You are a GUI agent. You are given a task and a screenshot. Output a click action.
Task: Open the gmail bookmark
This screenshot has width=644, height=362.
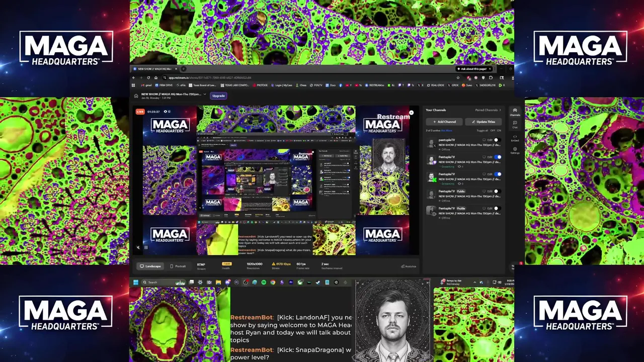click(146, 85)
